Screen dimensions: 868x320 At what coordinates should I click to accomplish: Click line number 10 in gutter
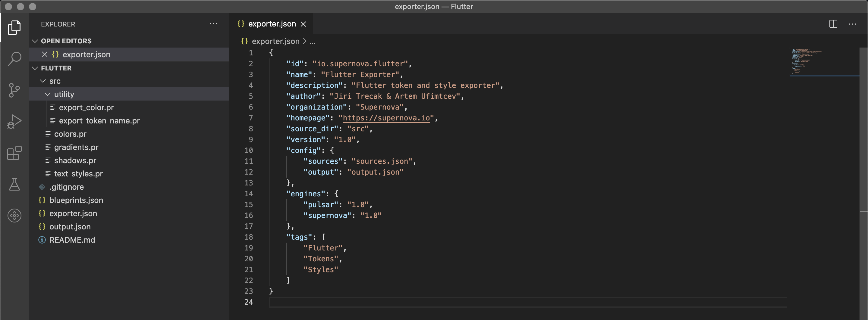(x=249, y=151)
